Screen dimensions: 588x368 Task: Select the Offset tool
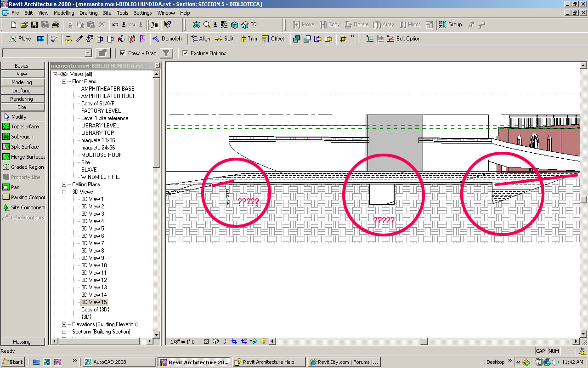(x=273, y=39)
